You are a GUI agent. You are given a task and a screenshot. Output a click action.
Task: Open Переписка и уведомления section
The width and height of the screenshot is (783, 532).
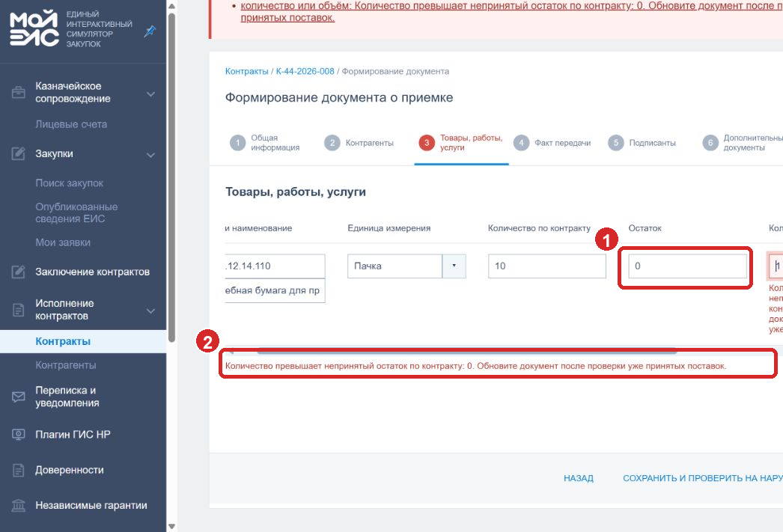click(67, 397)
